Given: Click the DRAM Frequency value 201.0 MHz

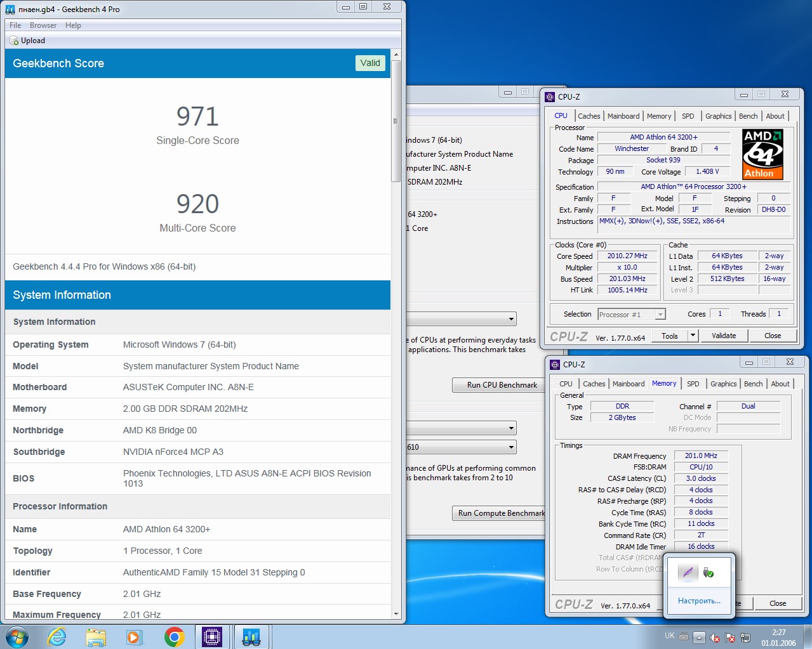Looking at the screenshot, I should point(701,456).
